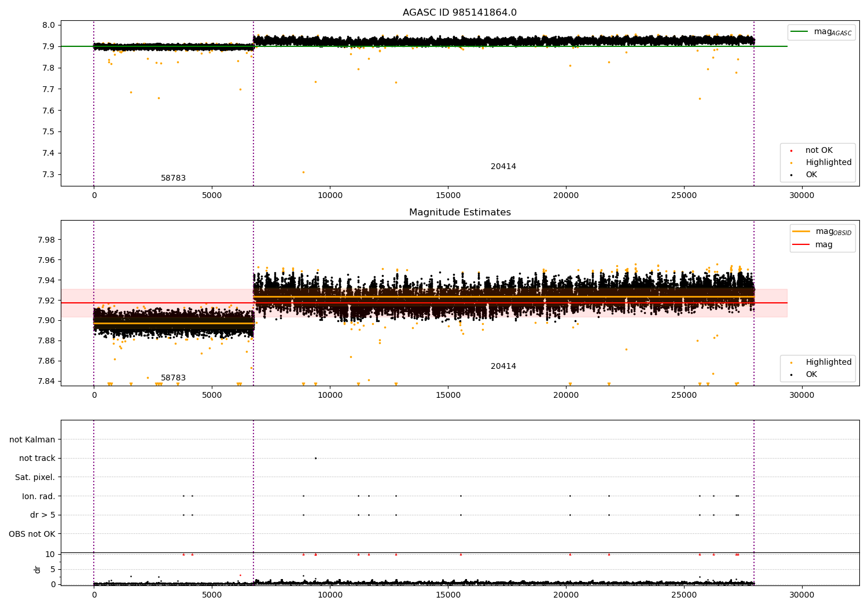Click the "20000" x-axis tick under the bottom plot
The image size is (868, 608).
566,595
